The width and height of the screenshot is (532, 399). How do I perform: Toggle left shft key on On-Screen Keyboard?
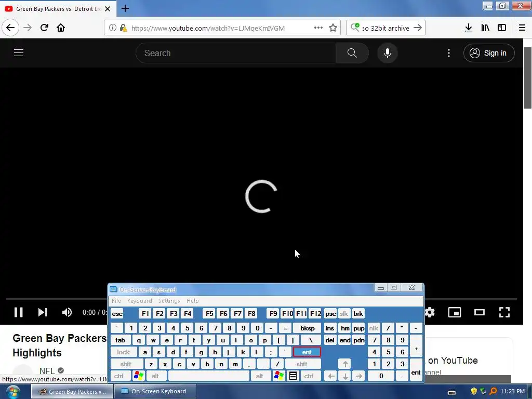[126, 364]
